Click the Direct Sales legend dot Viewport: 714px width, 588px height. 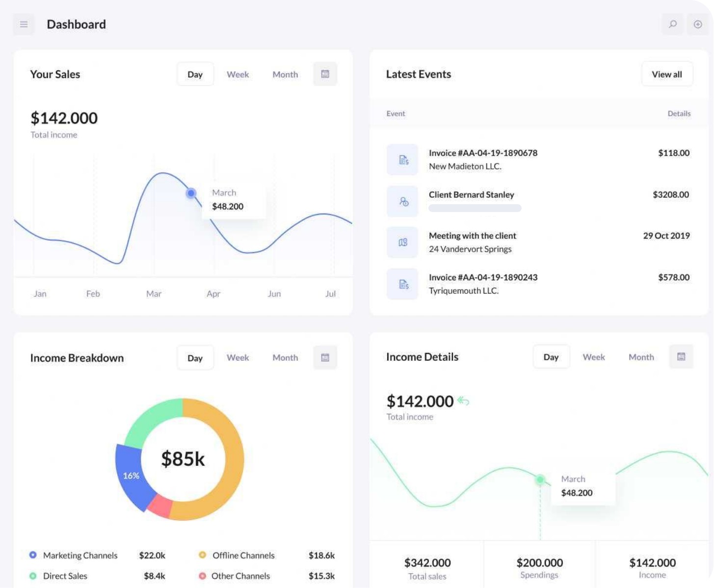(33, 576)
